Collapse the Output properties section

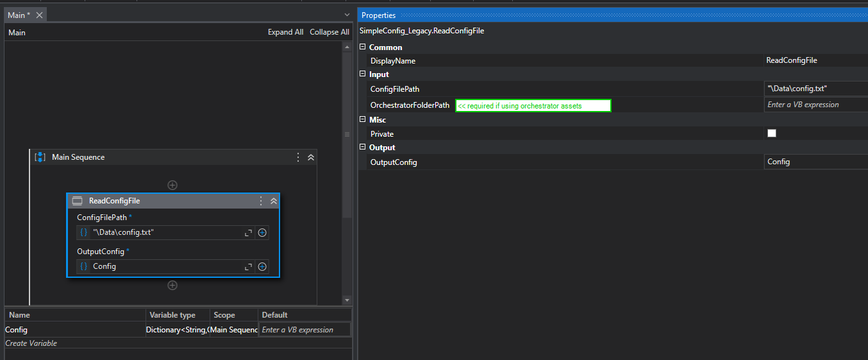(x=363, y=147)
